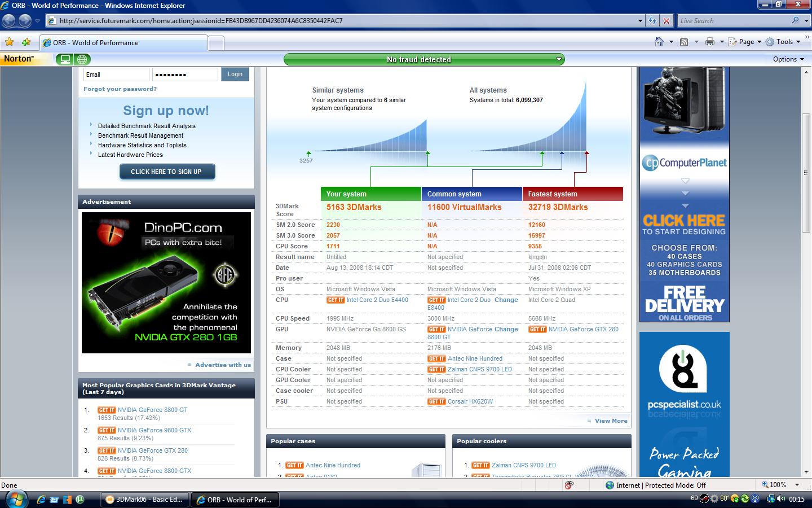The height and width of the screenshot is (508, 812).
Task: Click the GET IT badge beside Corsair HX620W
Action: [436, 402]
